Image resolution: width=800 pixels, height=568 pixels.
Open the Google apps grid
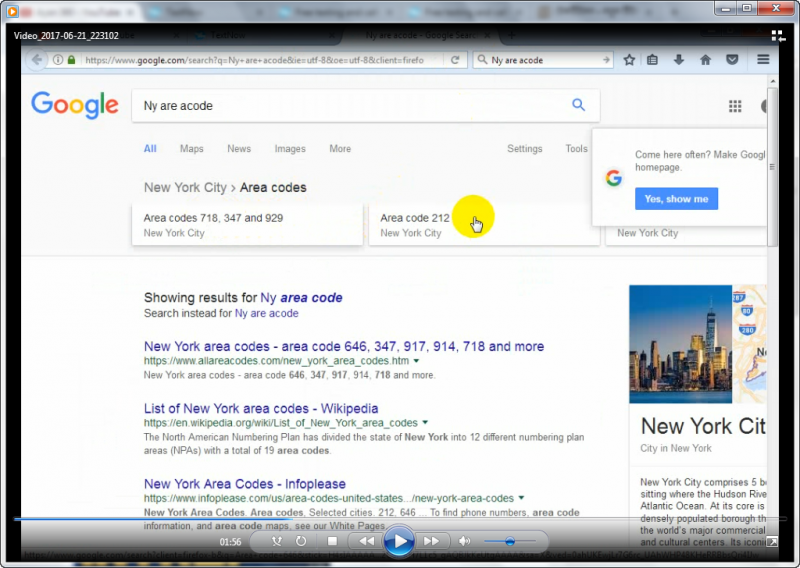pos(735,106)
